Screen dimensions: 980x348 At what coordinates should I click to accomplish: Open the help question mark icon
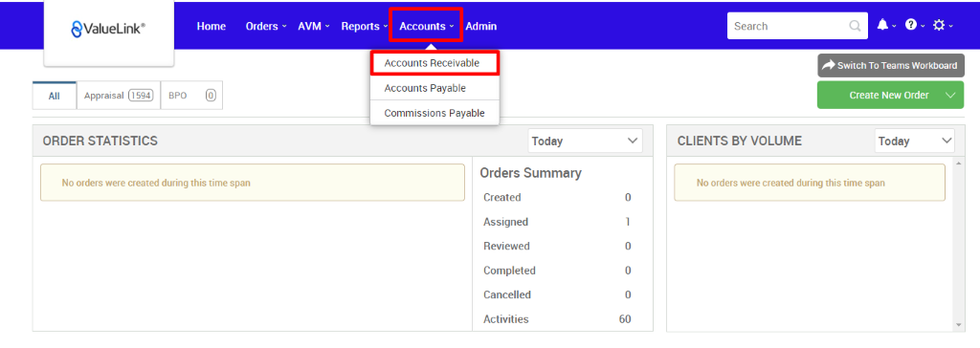pos(911,25)
